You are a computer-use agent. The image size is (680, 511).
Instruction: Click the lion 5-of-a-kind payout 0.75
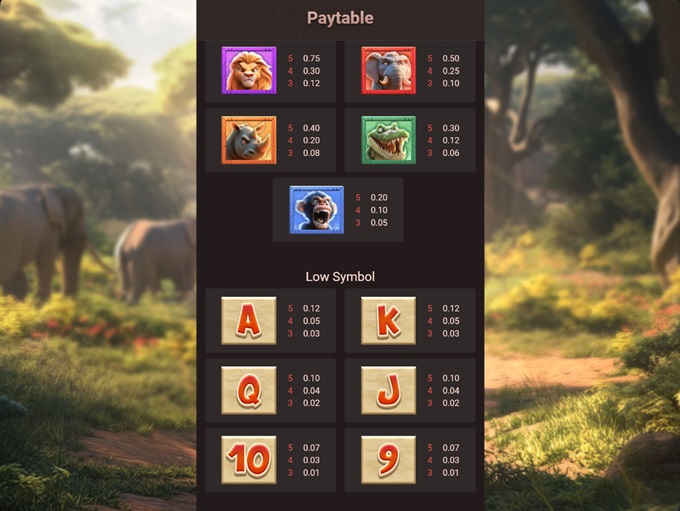[311, 58]
